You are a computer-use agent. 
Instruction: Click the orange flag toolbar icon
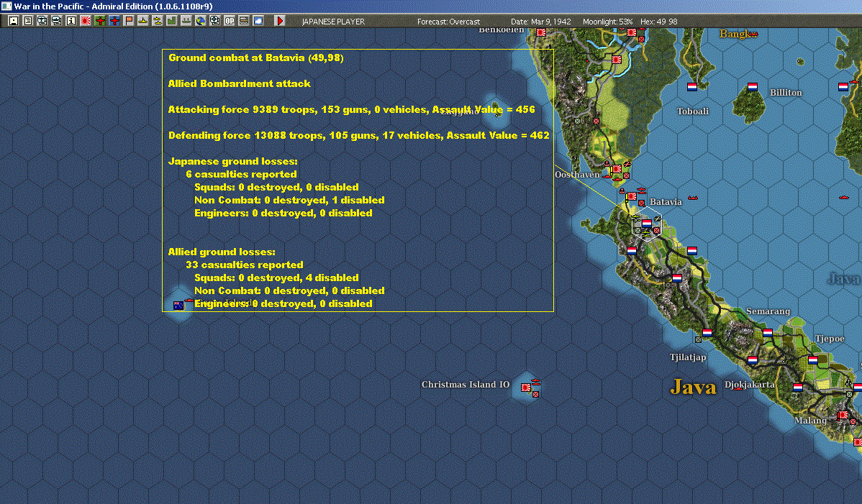[x=129, y=21]
